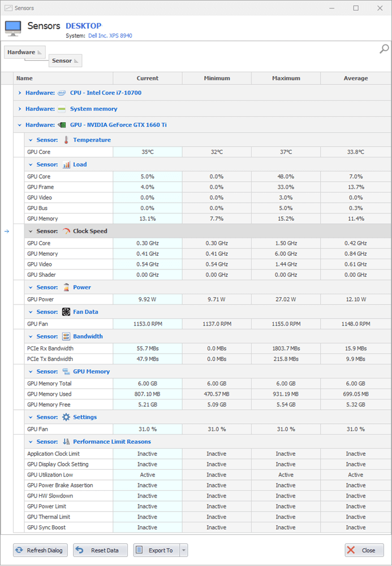Select the GPU Display Clock Setting row
The image size is (392, 566).
click(x=208, y=464)
